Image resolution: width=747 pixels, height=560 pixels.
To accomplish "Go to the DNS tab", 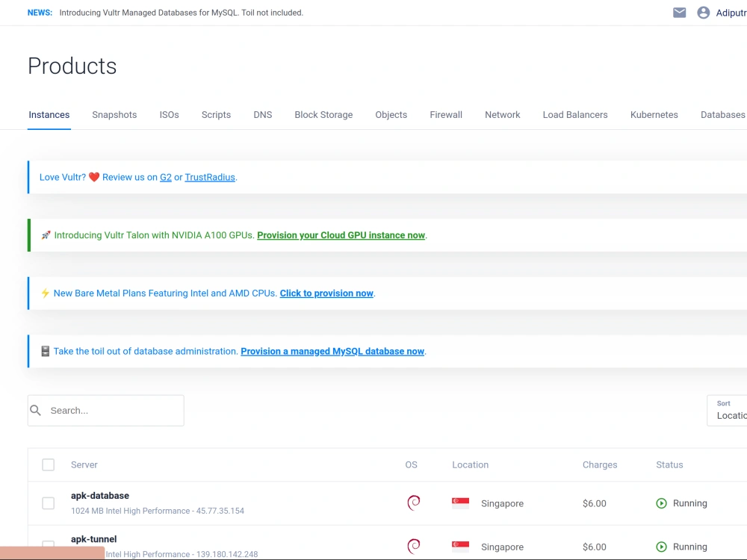I will (x=262, y=115).
